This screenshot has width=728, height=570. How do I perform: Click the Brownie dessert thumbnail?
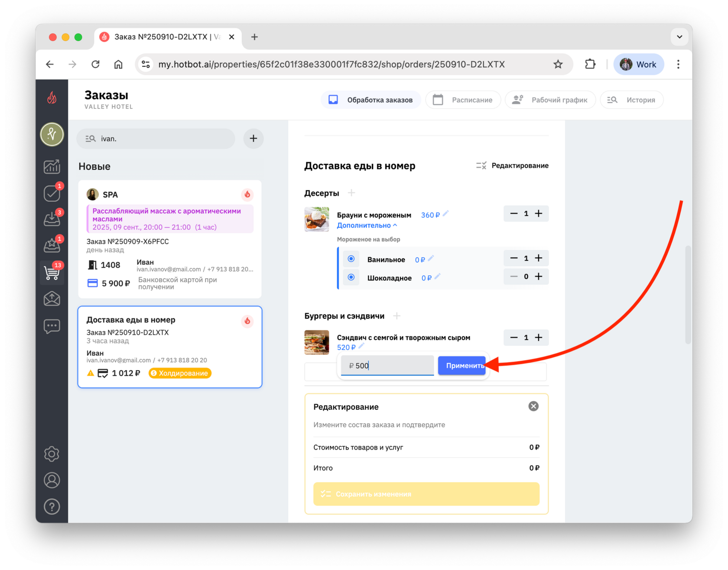click(x=317, y=219)
